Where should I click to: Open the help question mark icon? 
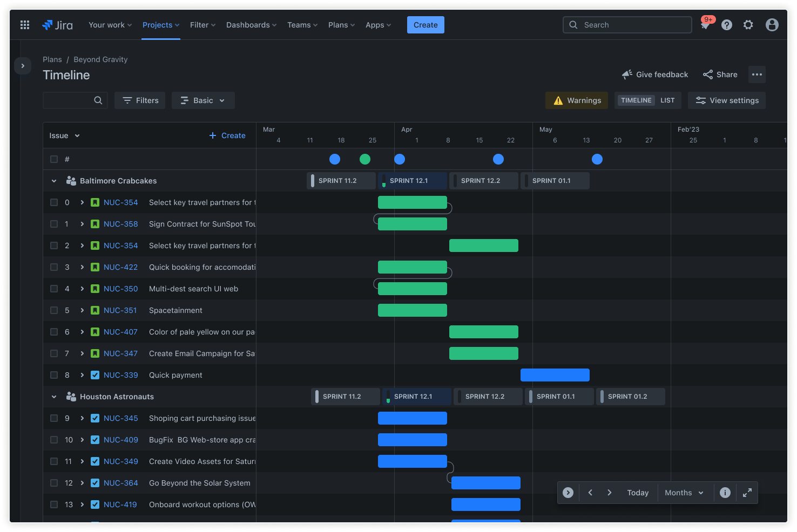pyautogui.click(x=726, y=24)
